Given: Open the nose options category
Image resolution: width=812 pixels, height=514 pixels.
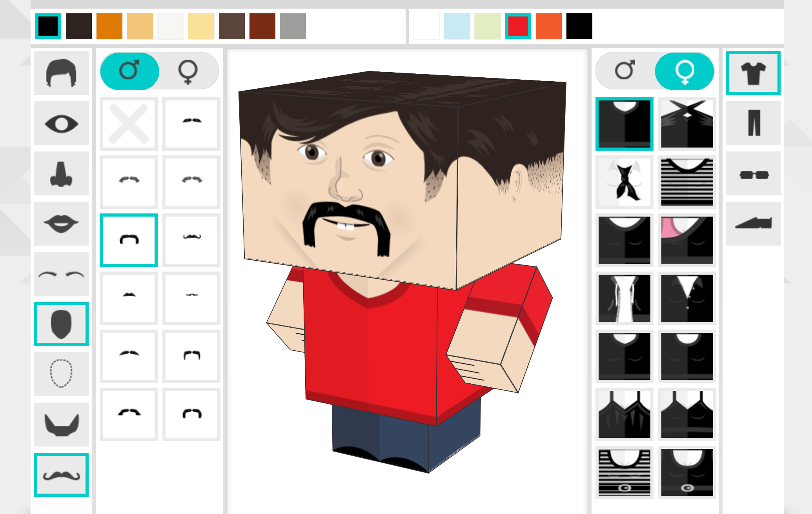Looking at the screenshot, I should 61,173.
